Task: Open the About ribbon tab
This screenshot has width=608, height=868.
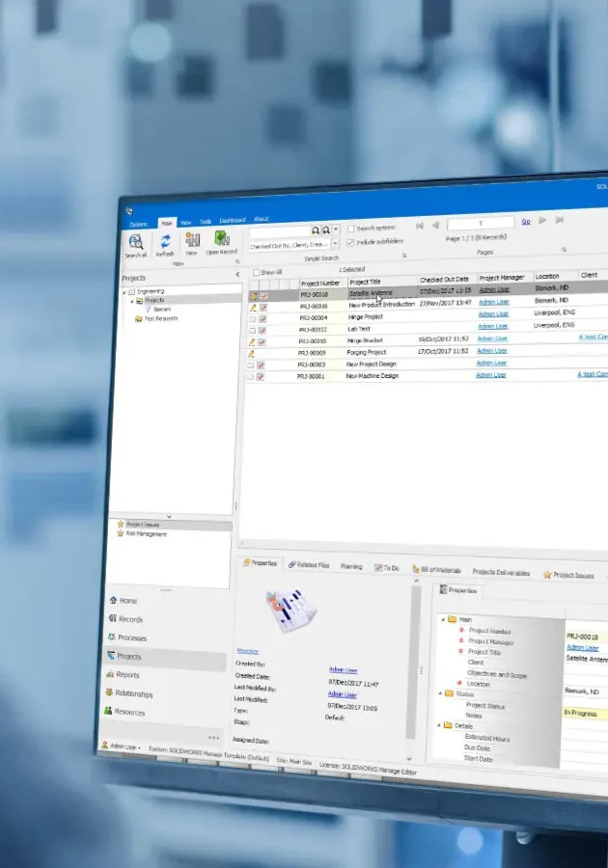Action: [261, 219]
